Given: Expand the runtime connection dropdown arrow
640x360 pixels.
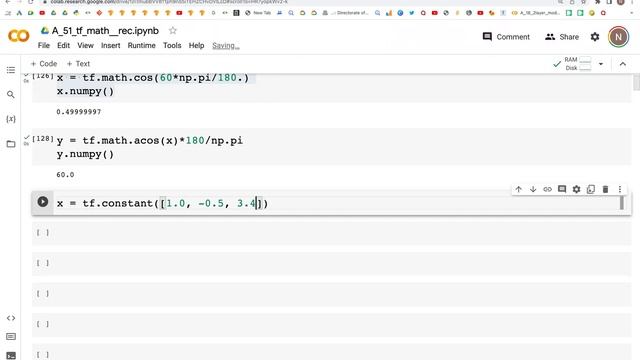Looking at the screenshot, I should pos(601,64).
